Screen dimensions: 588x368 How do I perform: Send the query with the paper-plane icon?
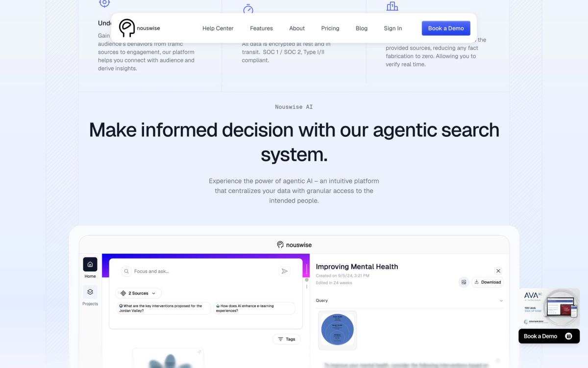click(285, 271)
